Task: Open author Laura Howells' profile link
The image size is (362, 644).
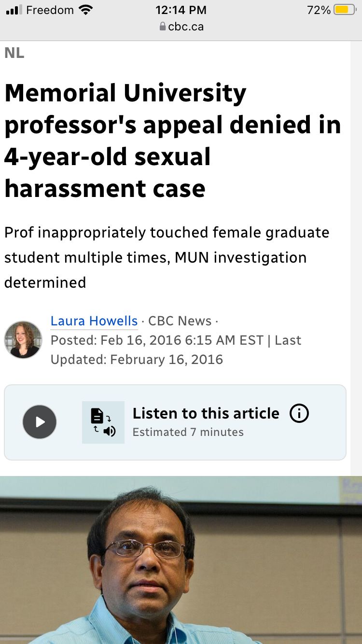Action: [x=94, y=321]
